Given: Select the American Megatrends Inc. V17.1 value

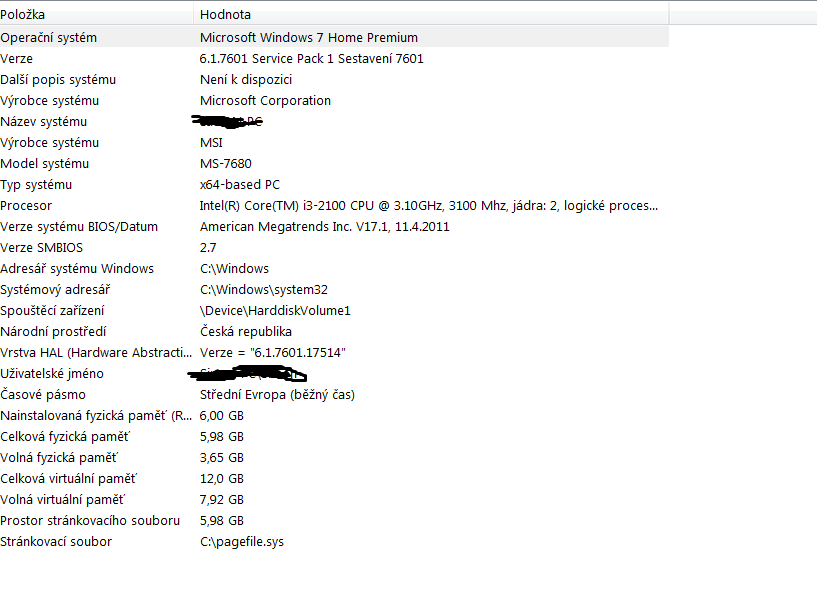Looking at the screenshot, I should coord(324,227).
